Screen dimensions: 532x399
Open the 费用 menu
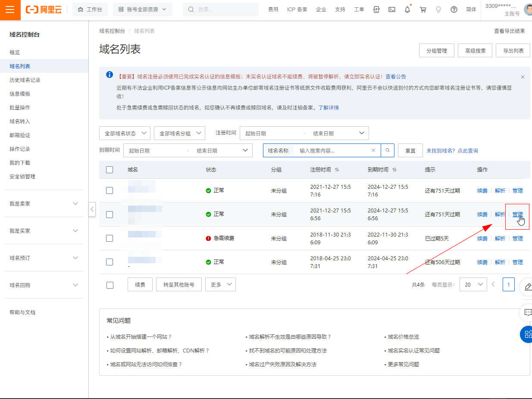(x=273, y=9)
